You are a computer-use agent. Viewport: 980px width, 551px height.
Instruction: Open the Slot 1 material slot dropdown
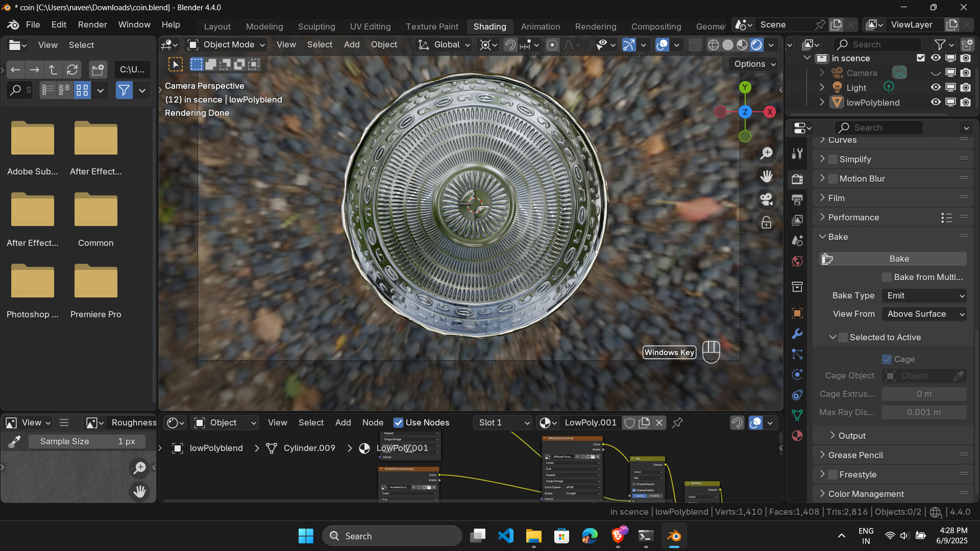[503, 423]
